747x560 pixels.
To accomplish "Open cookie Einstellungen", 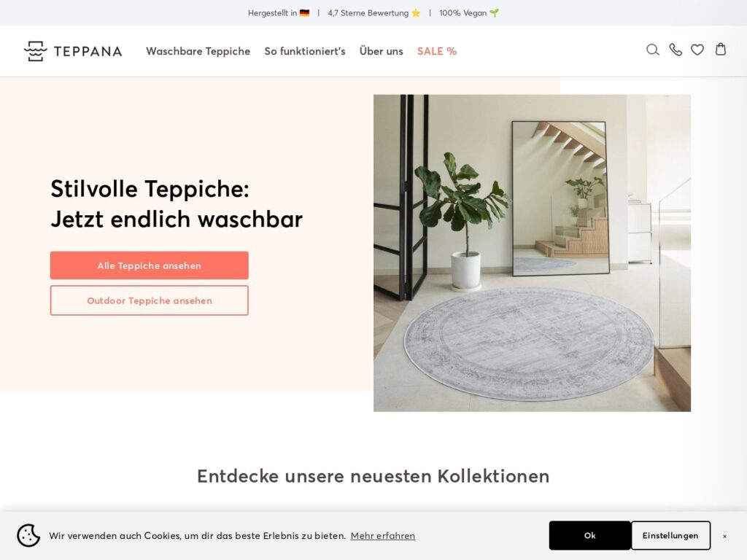I will pyautogui.click(x=670, y=535).
